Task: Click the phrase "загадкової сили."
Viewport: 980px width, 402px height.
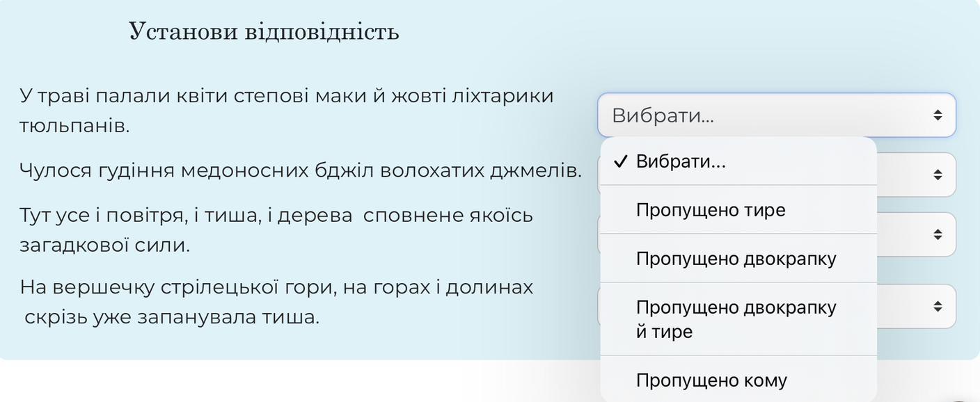Action: coord(104,246)
